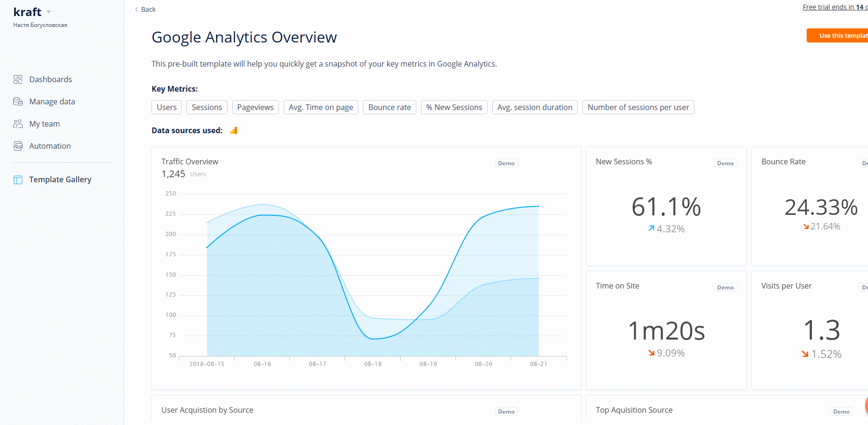Click Visits per User downward trend arrow
Viewport: 868px width, 425px height.
point(805,354)
